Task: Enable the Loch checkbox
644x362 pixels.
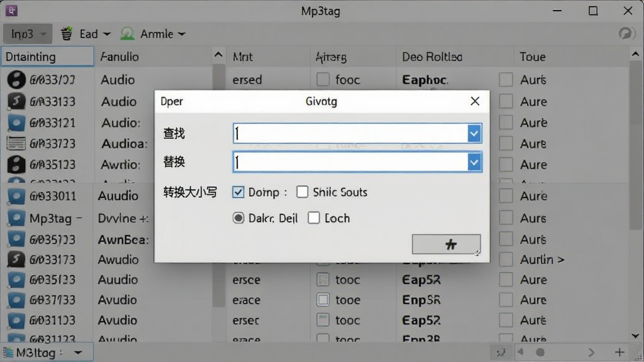Action: [x=314, y=218]
